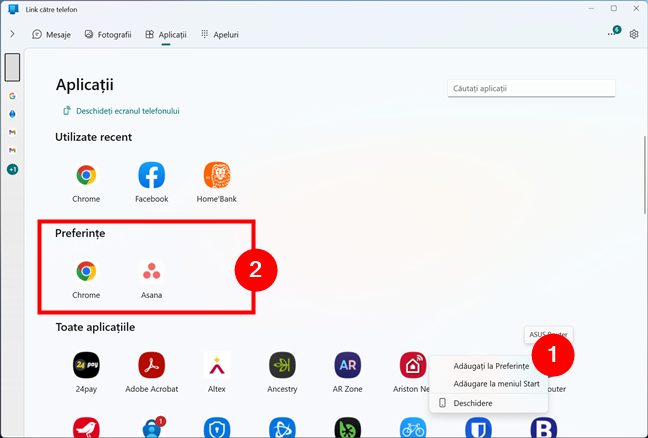648x438 pixels.
Task: Open the lock app with notification badge
Action: coord(151,428)
